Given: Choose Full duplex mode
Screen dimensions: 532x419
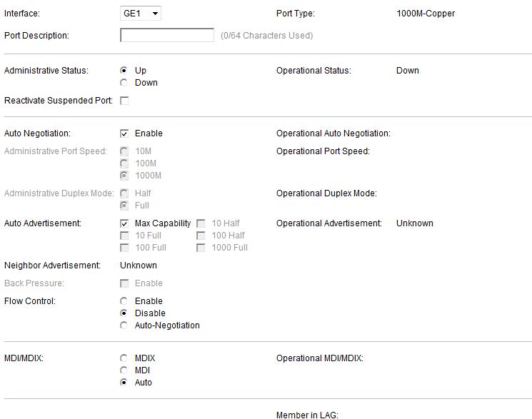Looking at the screenshot, I should coord(124,206).
